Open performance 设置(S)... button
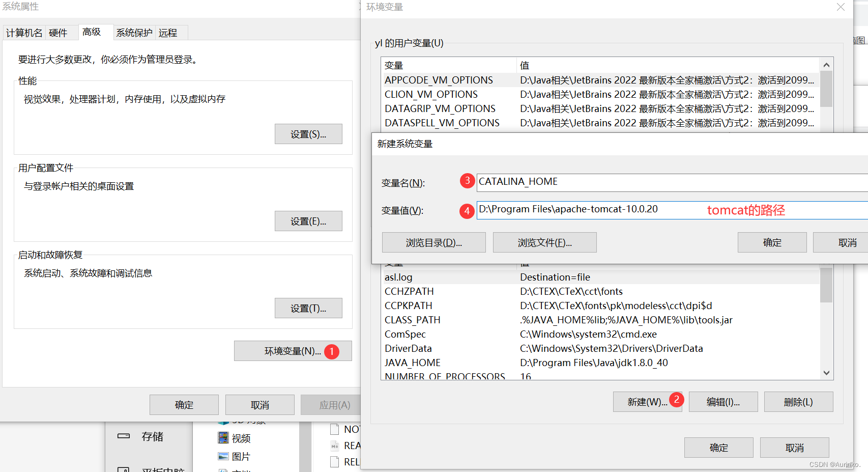Viewport: 868px width, 472px height. [308, 134]
